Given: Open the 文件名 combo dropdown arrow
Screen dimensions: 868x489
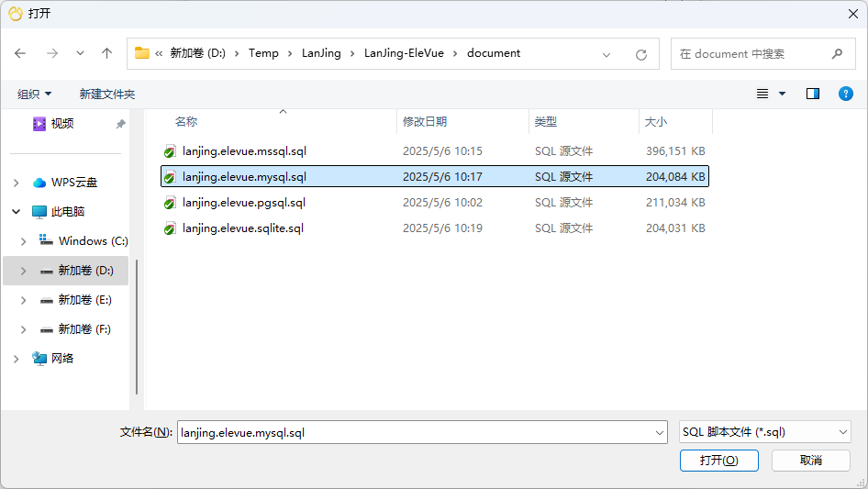Looking at the screenshot, I should 660,432.
